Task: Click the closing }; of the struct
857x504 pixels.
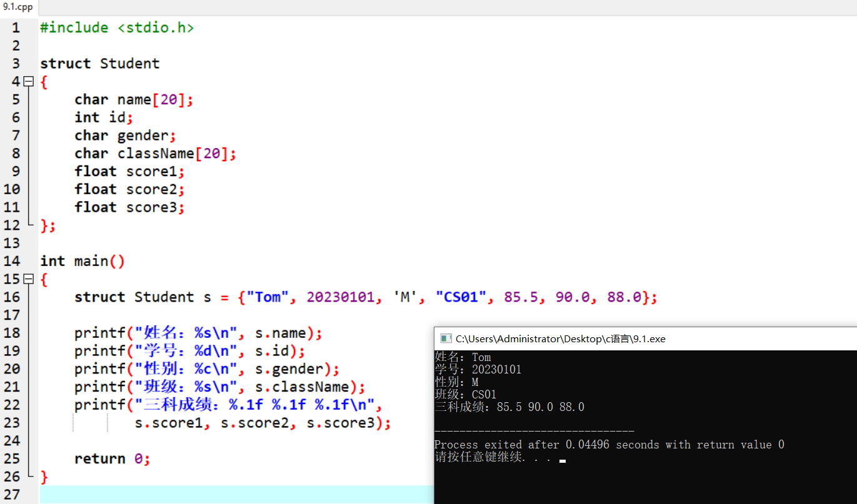Action: pos(48,225)
